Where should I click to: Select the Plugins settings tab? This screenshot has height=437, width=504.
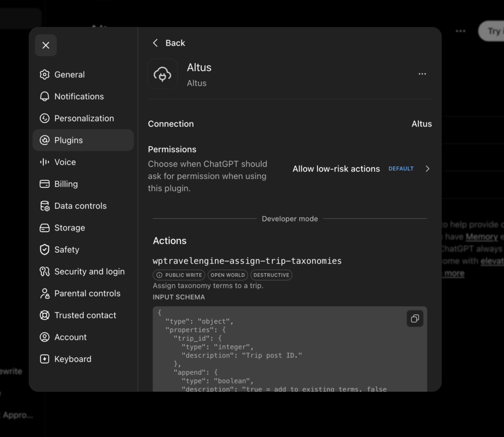tap(83, 140)
